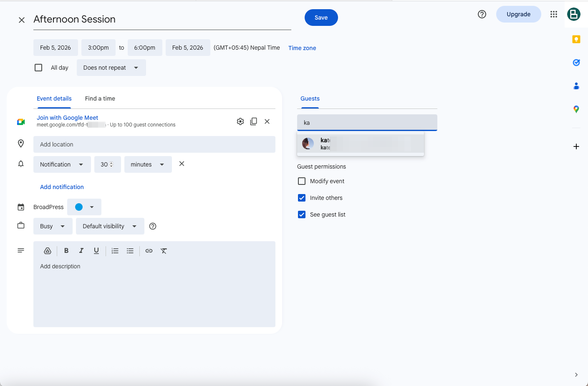Remove the 30 minutes notification
Image resolution: width=588 pixels, height=386 pixels.
click(x=182, y=164)
